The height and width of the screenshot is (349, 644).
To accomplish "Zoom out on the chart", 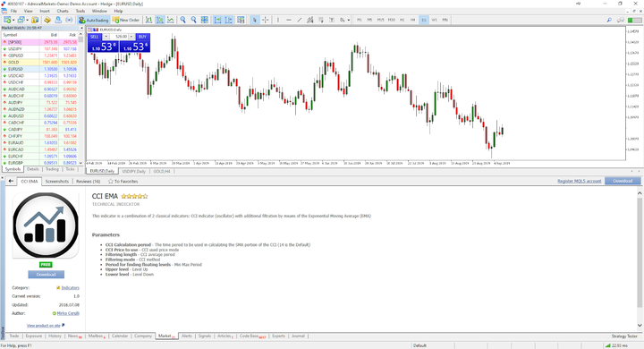I will pos(193,20).
